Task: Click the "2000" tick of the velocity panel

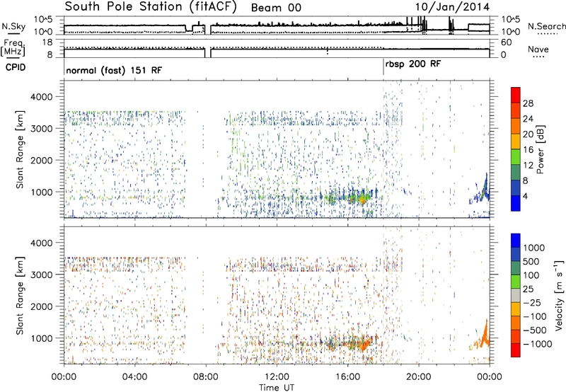Action: 43,306
